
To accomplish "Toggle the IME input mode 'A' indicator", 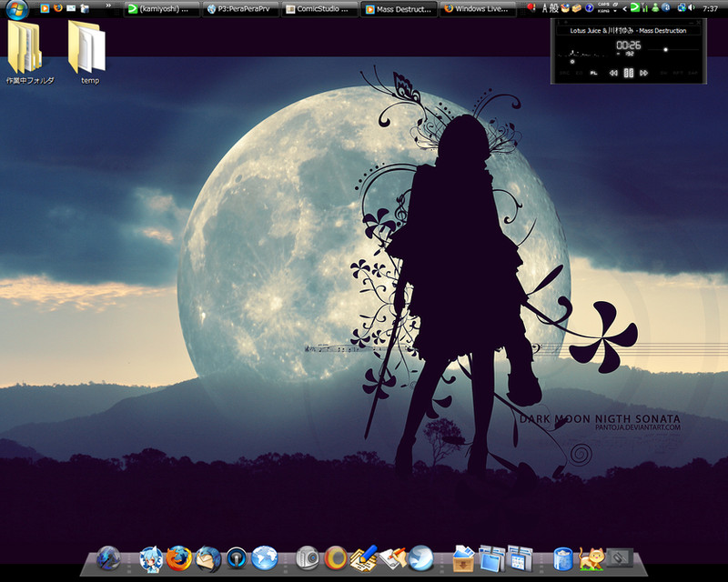I will click(x=545, y=9).
